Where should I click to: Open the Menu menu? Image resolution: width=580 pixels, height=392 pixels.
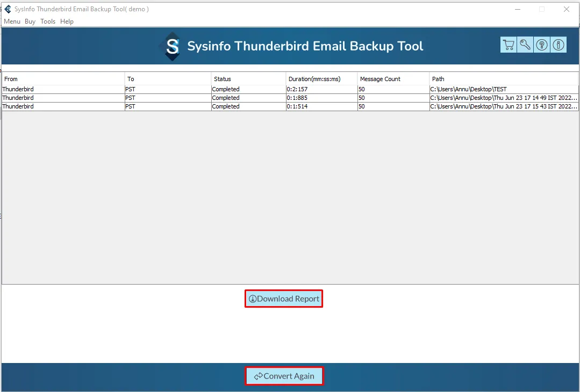click(12, 21)
